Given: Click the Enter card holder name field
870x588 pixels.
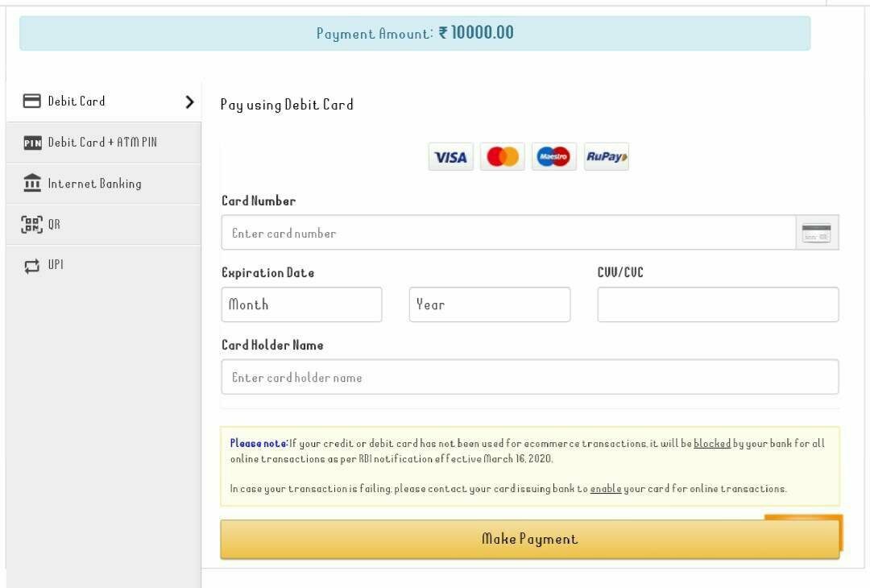Looking at the screenshot, I should click(529, 376).
